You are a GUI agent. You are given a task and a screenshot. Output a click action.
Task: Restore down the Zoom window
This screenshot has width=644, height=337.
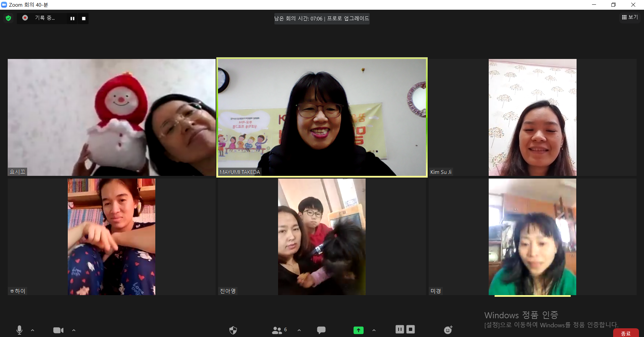click(613, 5)
